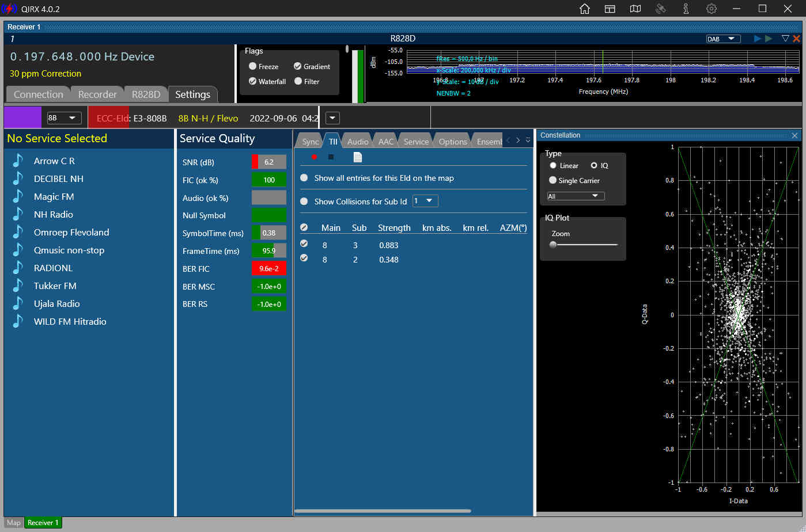Click the orange X to close the receiver

tap(796, 39)
